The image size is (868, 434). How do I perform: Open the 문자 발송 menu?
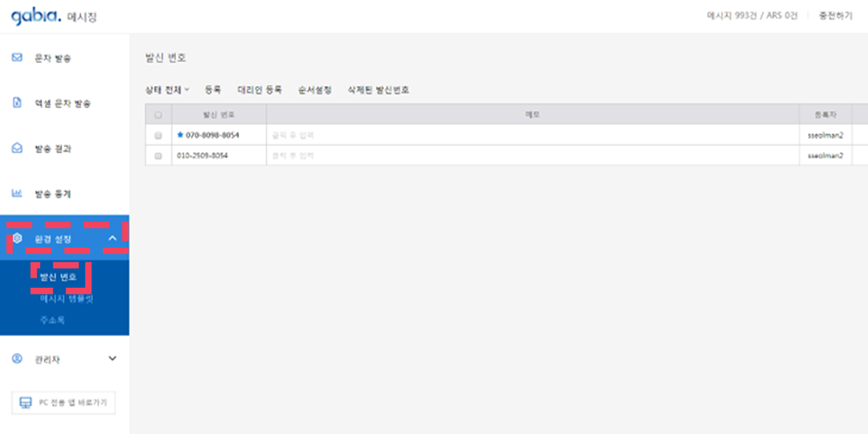pos(53,58)
